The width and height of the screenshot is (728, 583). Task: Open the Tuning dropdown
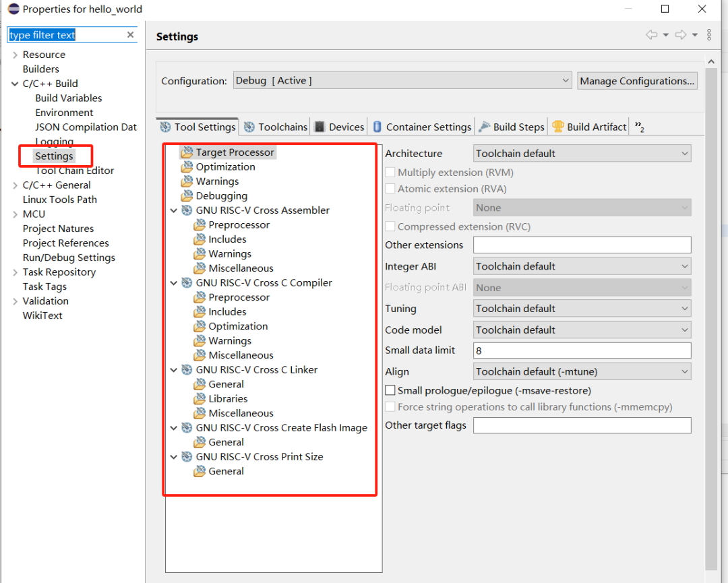point(582,309)
